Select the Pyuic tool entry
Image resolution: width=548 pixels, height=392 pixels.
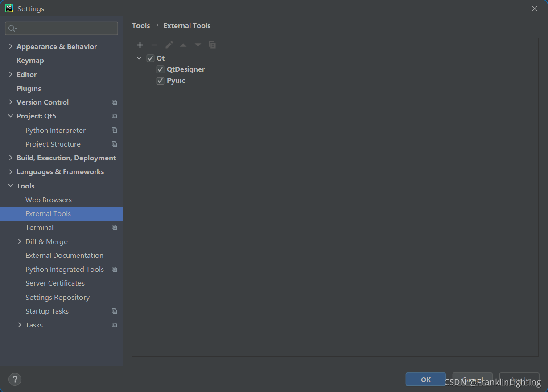tap(176, 81)
